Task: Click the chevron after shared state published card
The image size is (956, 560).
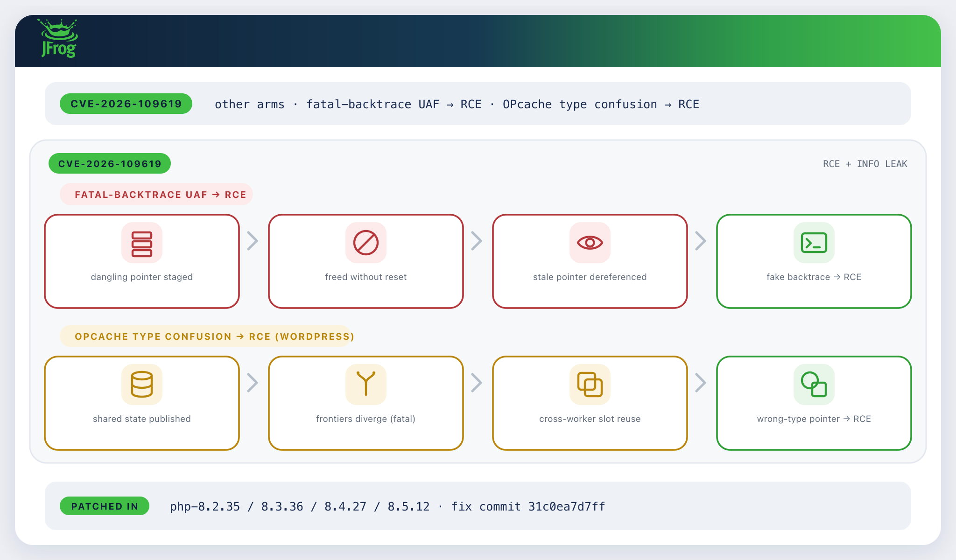Action: [x=253, y=383]
